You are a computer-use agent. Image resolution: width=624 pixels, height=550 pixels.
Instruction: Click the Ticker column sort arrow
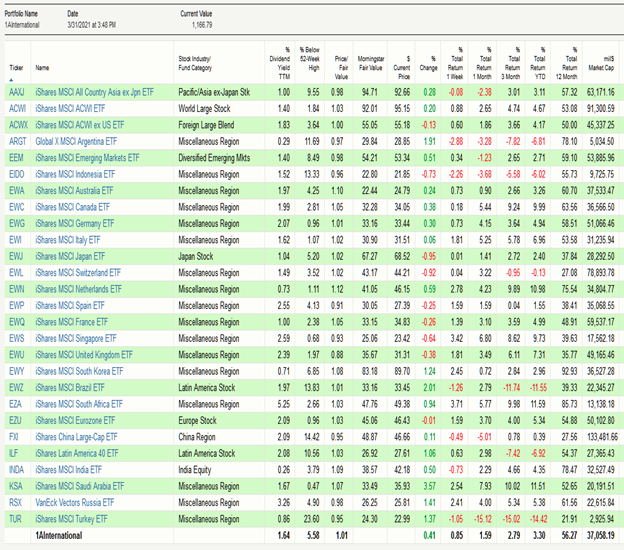click(11, 80)
